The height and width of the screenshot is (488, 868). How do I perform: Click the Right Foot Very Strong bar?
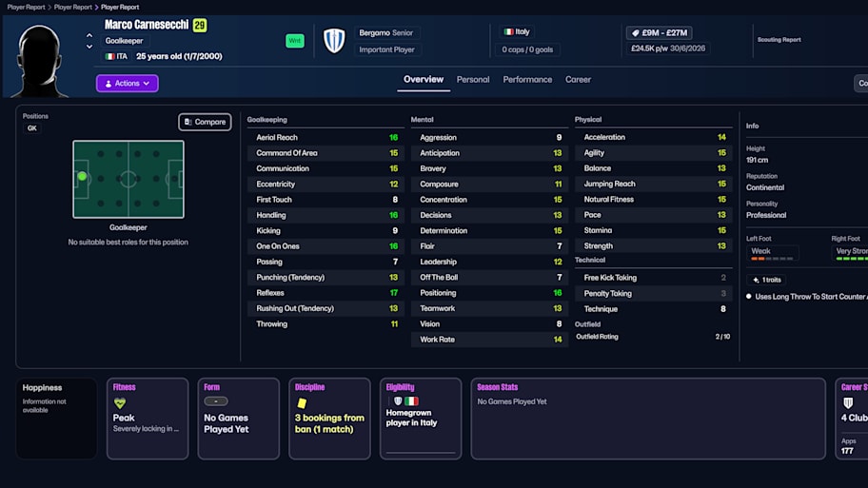point(852,259)
